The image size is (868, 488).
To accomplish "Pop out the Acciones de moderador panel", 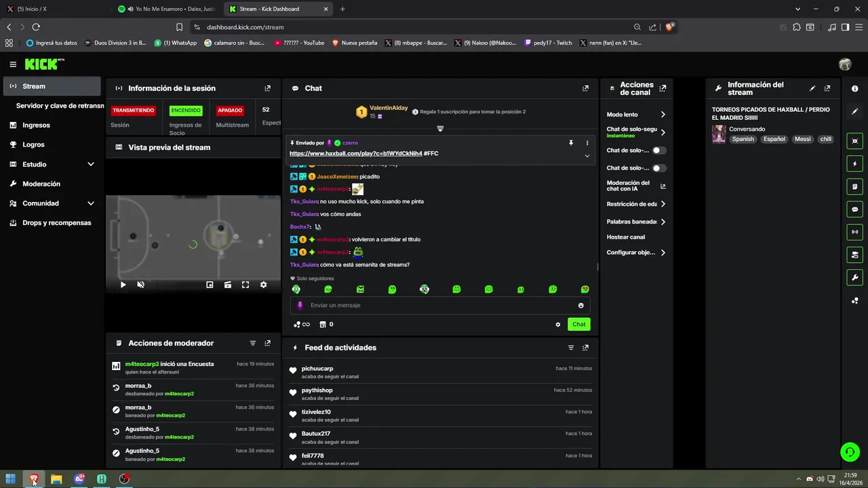I will pos(267,344).
